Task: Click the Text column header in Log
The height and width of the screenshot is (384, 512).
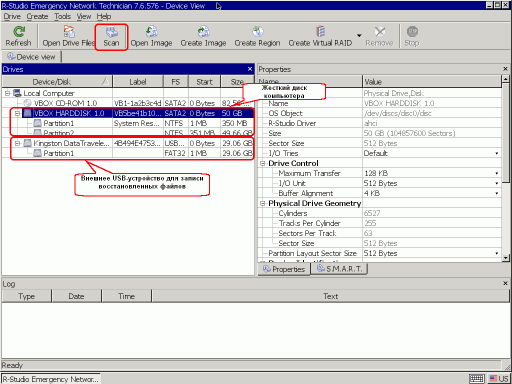Action: click(330, 296)
